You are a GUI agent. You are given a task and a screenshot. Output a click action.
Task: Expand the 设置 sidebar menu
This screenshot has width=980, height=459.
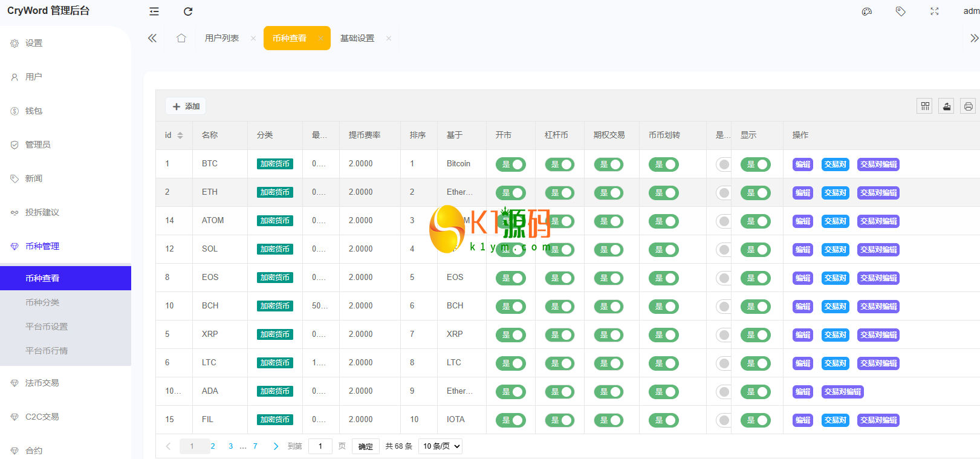pyautogui.click(x=65, y=43)
